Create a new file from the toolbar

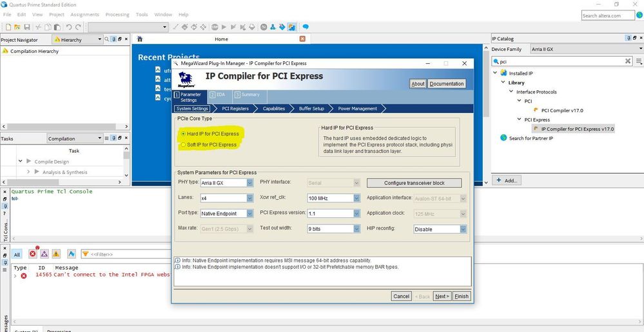(x=8, y=26)
